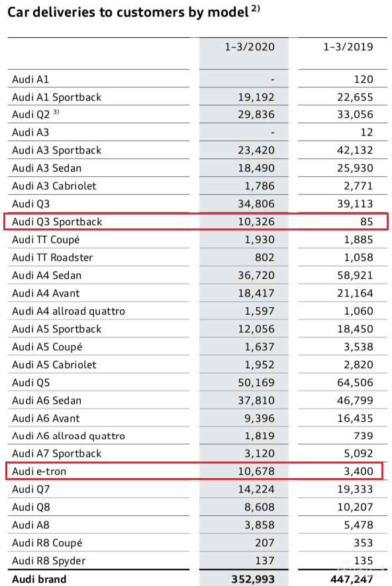Click the Audi Q2 row label
Image resolution: width=392 pixels, height=586 pixels.
(x=31, y=115)
